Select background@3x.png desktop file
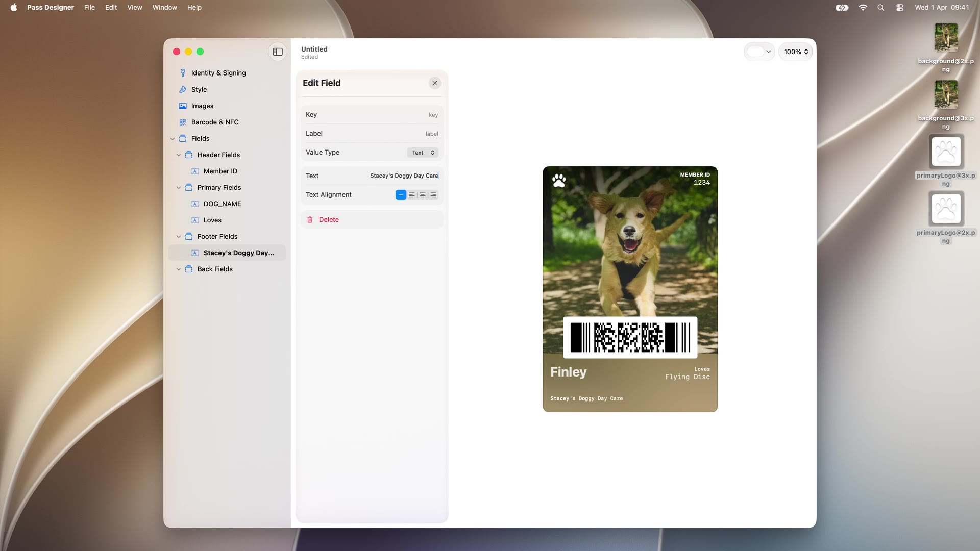Viewport: 980px width, 551px height. coord(946,105)
